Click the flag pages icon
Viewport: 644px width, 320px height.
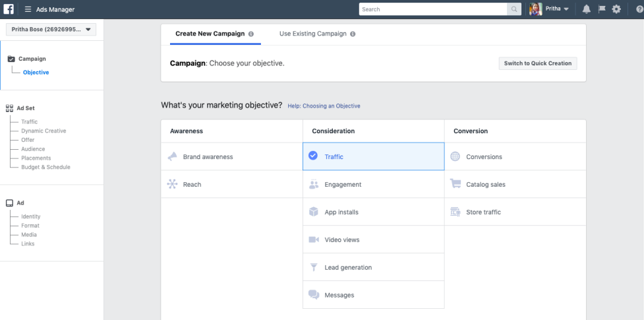pos(602,9)
